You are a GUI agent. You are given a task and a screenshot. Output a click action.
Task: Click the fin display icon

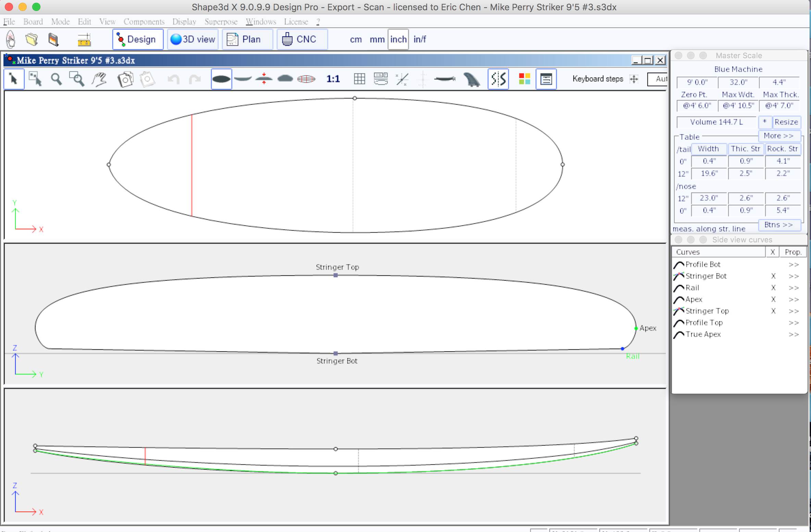point(472,79)
